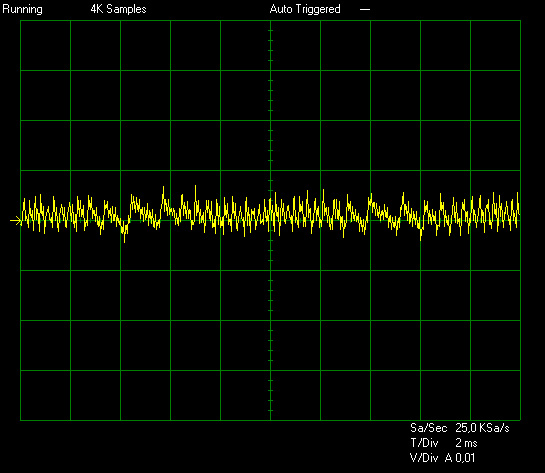Click the trigger slope dash indicator
Viewport: 545px width, 473px height.
(365, 10)
